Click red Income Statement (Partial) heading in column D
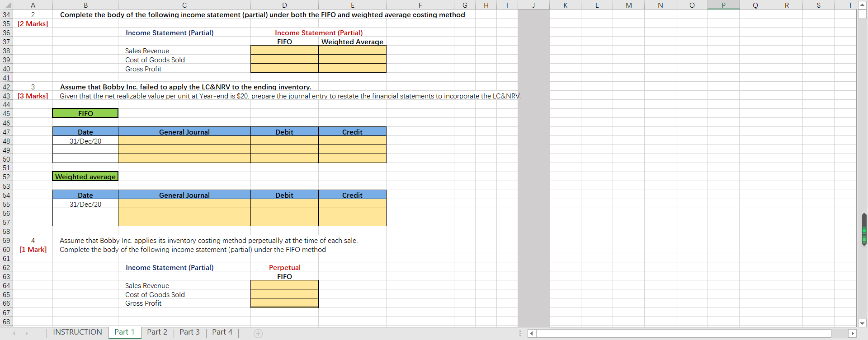The image size is (868, 340). (319, 33)
